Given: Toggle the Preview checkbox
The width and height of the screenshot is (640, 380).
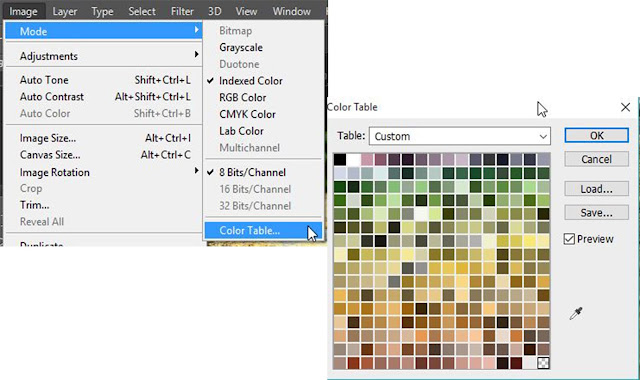Looking at the screenshot, I should [x=569, y=239].
